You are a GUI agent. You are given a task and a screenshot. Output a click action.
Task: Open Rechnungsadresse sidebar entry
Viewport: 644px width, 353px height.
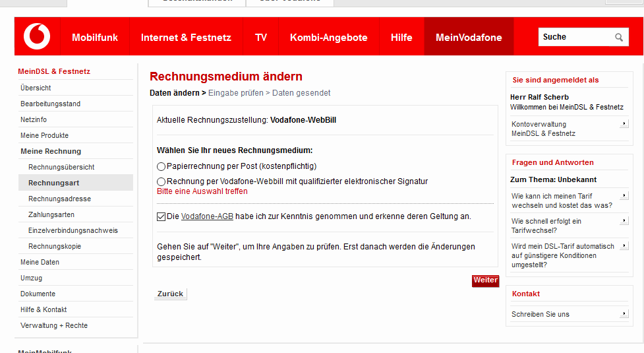click(59, 199)
